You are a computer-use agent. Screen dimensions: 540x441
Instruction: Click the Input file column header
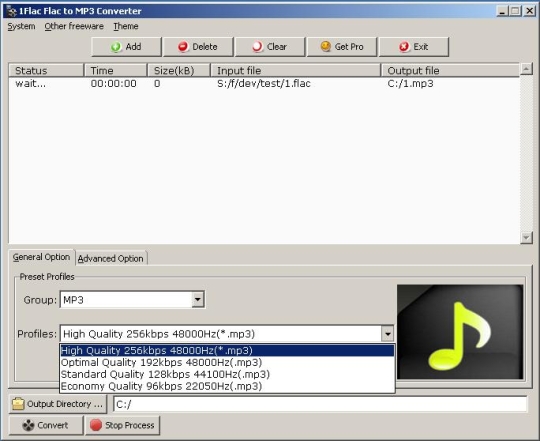coord(296,71)
